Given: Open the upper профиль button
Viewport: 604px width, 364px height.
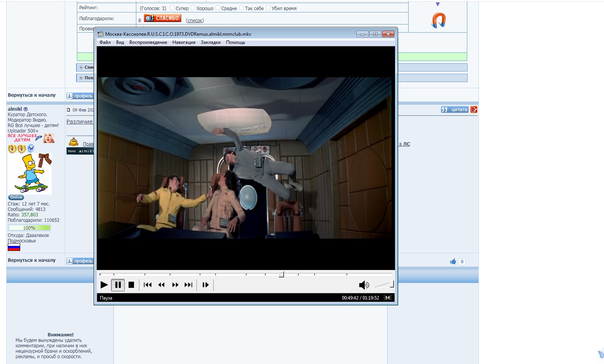Looking at the screenshot, I should point(80,96).
